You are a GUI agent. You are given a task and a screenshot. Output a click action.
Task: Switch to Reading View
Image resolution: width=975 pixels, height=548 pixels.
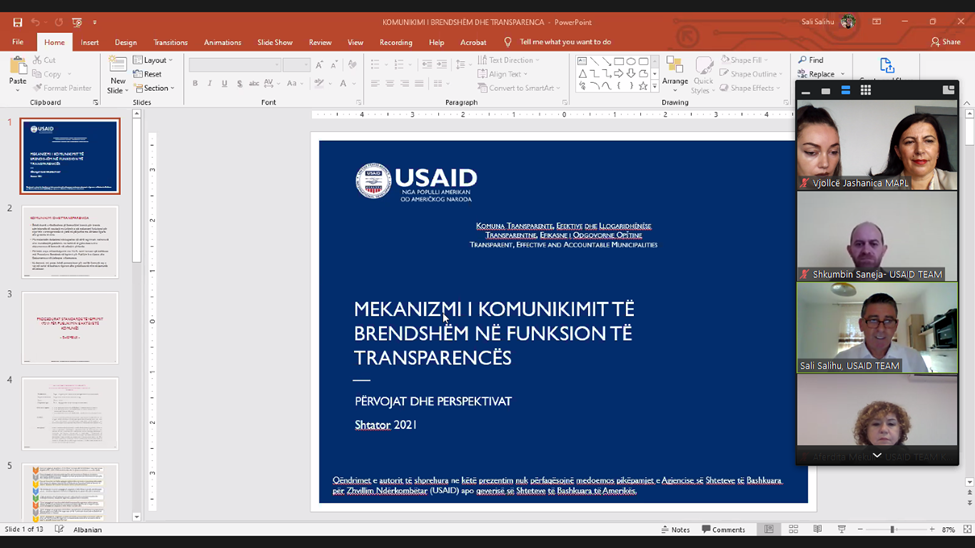coord(818,529)
